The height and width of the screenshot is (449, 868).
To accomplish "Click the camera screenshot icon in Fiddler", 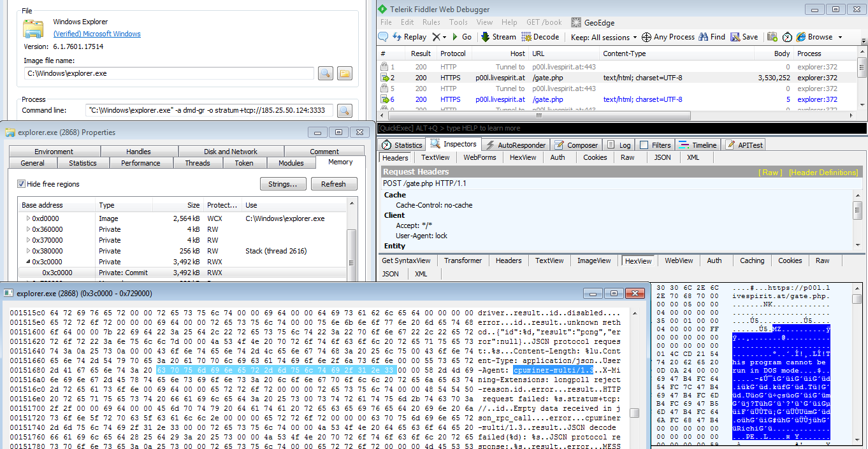I will [772, 37].
